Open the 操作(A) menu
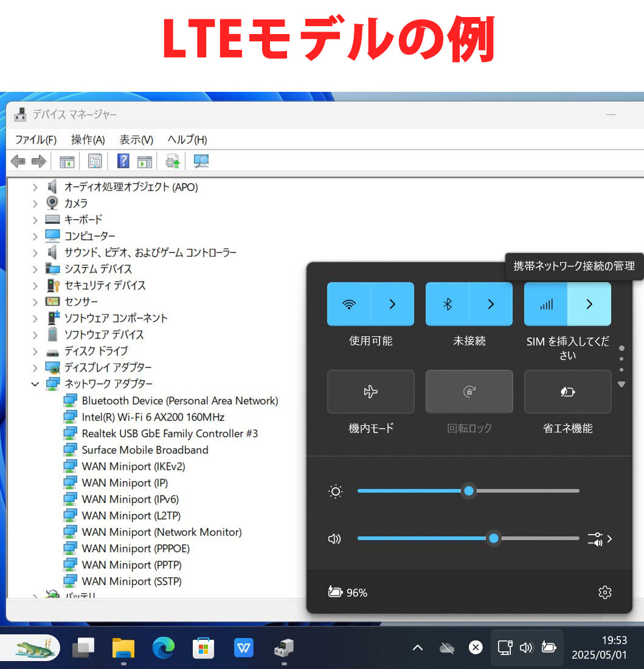This screenshot has height=669, width=644. pos(87,139)
